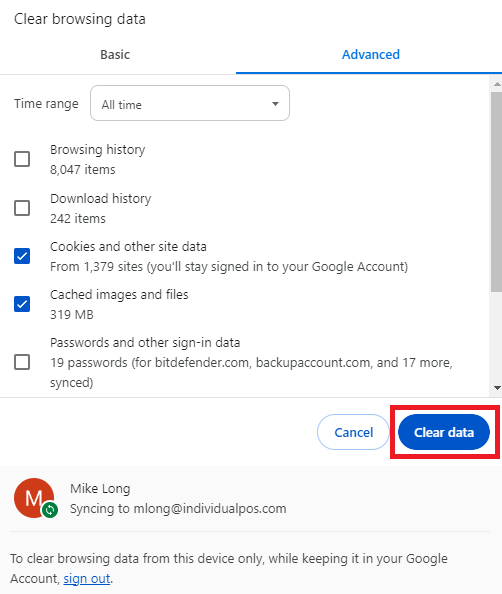
Task: Click the vertical scrollbar thumb
Action: 497,191
